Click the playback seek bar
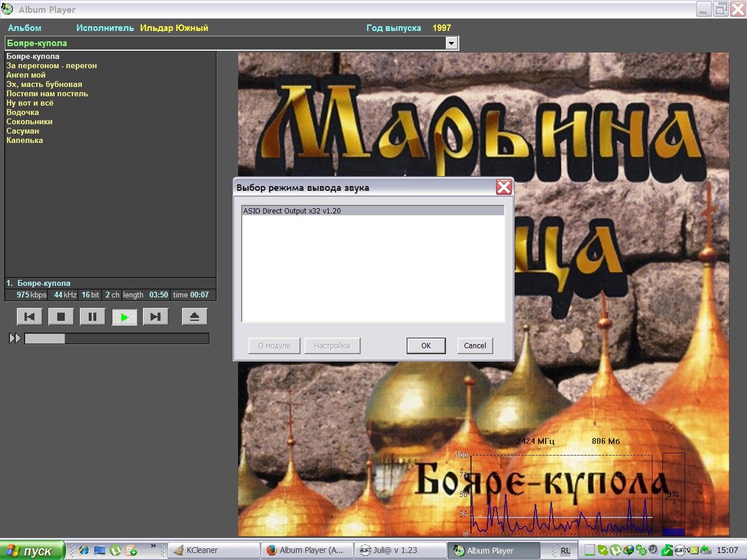 click(x=117, y=338)
